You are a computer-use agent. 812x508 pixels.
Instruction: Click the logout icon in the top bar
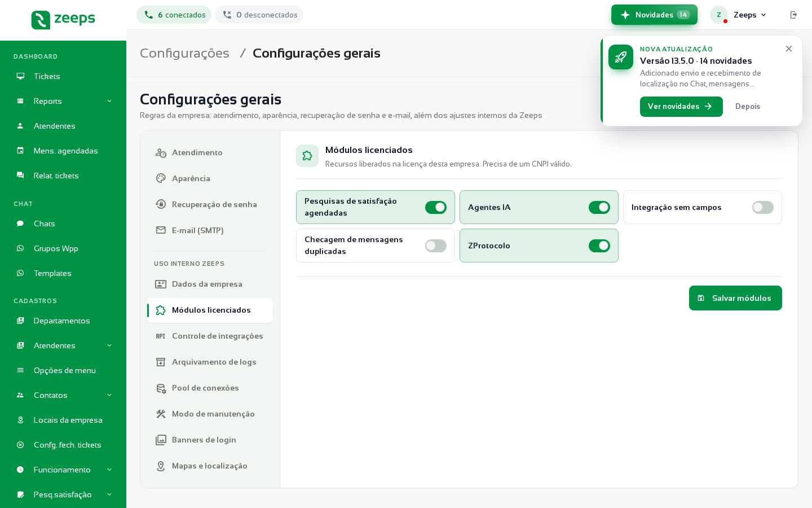(793, 15)
